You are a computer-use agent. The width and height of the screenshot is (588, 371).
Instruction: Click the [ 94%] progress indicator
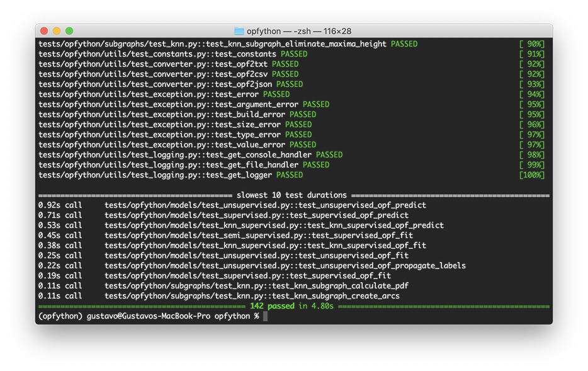532,94
